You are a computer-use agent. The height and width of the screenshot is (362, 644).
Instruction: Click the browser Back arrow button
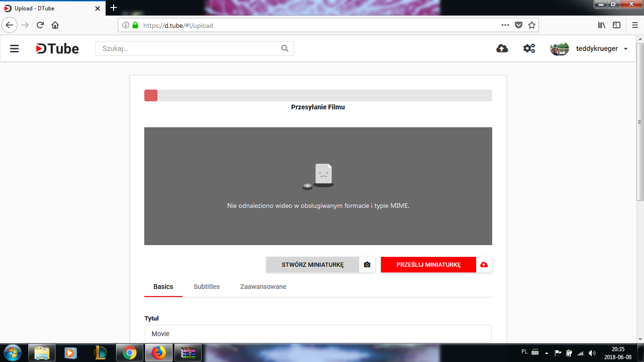coord(9,25)
